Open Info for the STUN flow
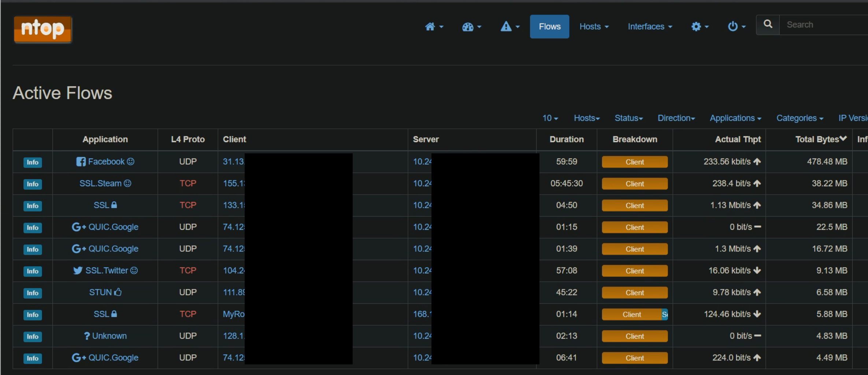 pyautogui.click(x=33, y=293)
